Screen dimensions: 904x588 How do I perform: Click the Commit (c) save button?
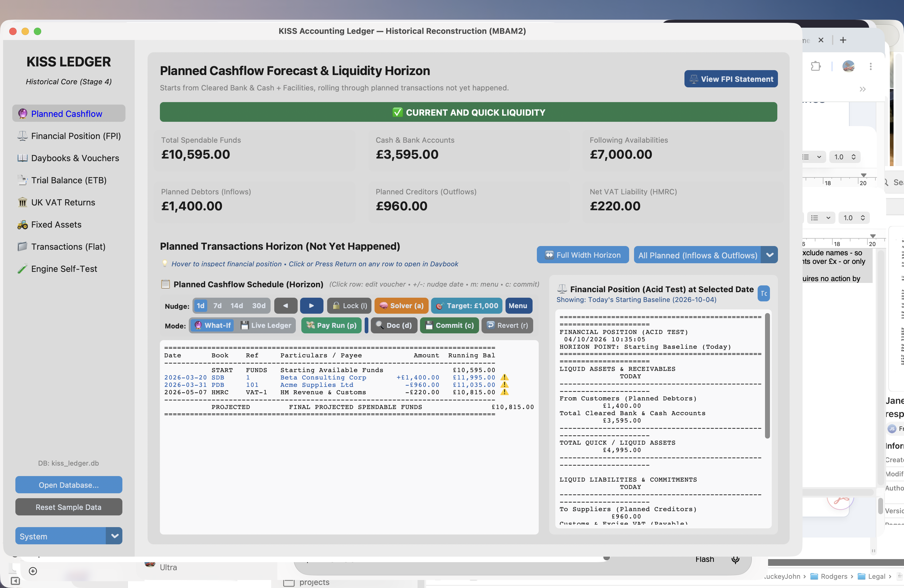click(x=449, y=326)
